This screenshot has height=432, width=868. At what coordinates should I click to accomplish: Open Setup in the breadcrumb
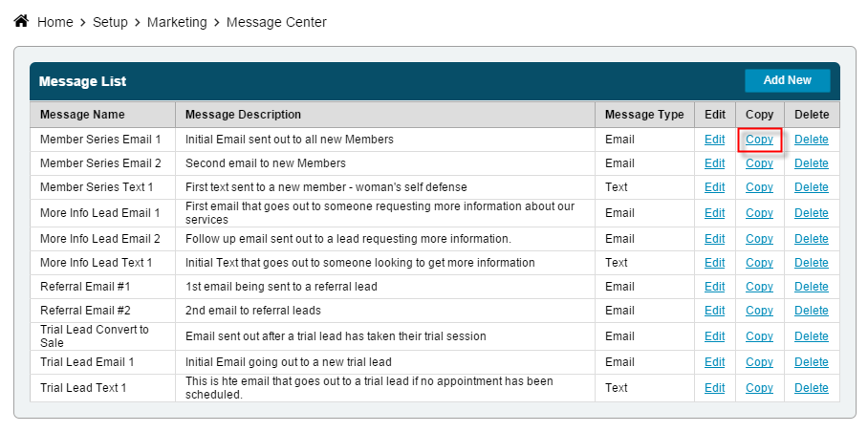pyautogui.click(x=110, y=22)
